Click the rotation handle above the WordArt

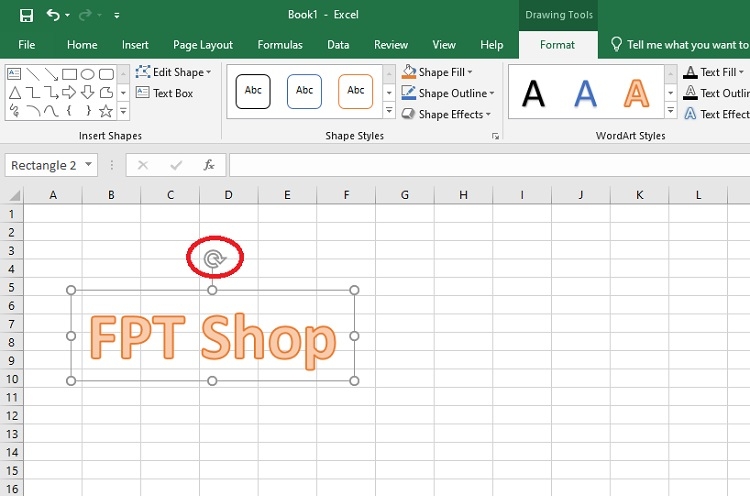click(214, 259)
